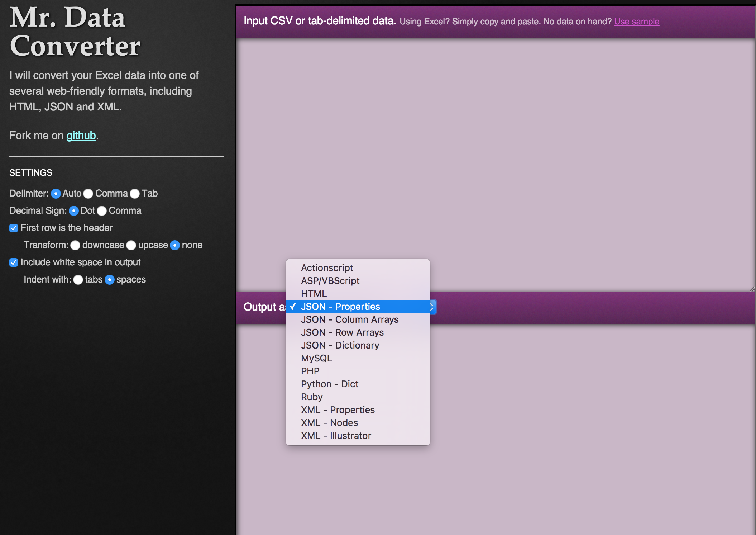Image resolution: width=756 pixels, height=535 pixels.
Task: Choose MySQL output format
Action: (x=358, y=358)
